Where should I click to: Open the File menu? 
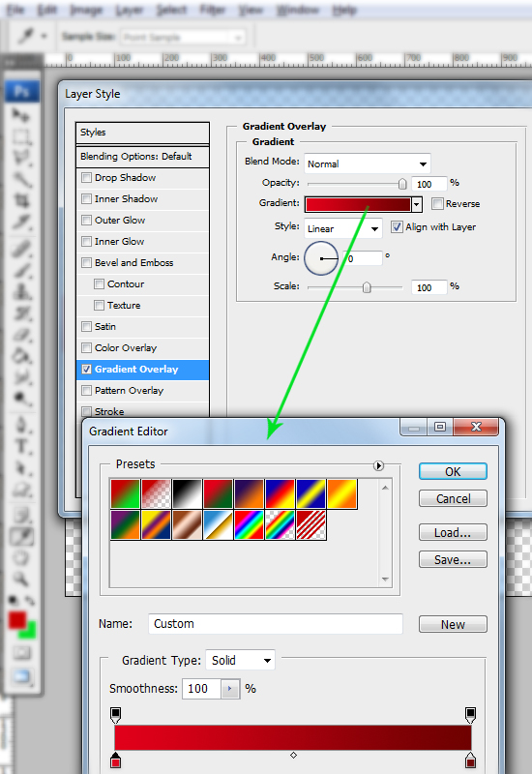tap(15, 10)
